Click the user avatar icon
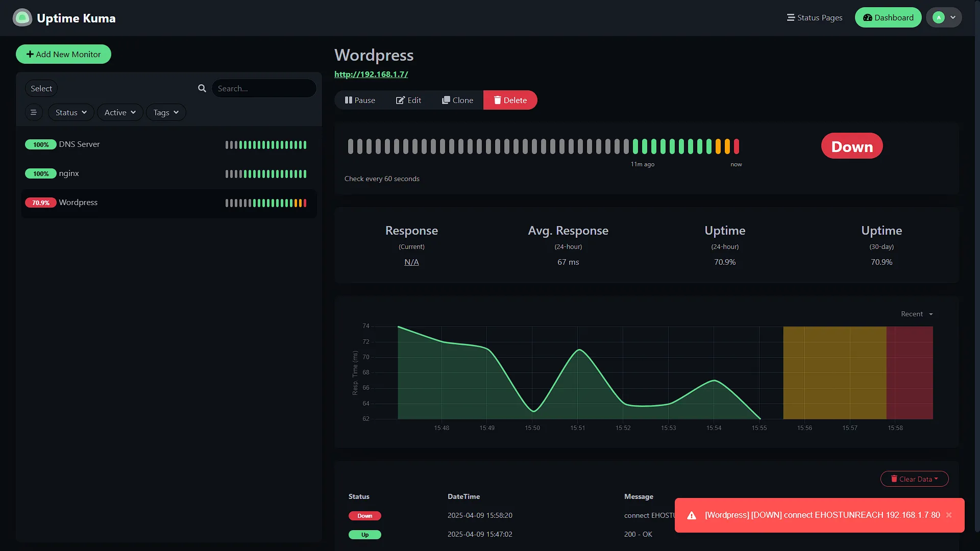Viewport: 980px width, 551px height. pyautogui.click(x=938, y=17)
